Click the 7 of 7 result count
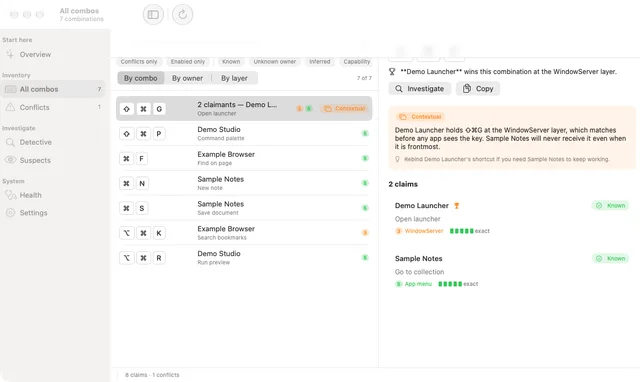Viewport: 640px width, 382px height. pyautogui.click(x=364, y=78)
